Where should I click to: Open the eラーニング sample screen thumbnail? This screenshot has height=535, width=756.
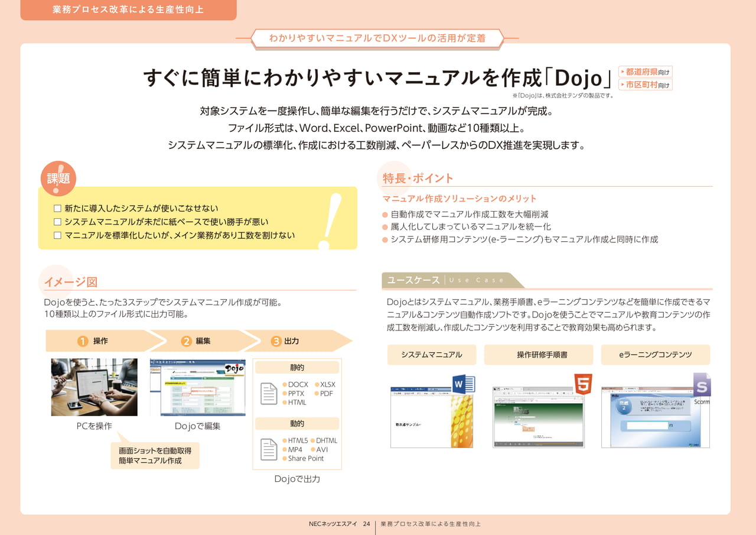click(656, 417)
